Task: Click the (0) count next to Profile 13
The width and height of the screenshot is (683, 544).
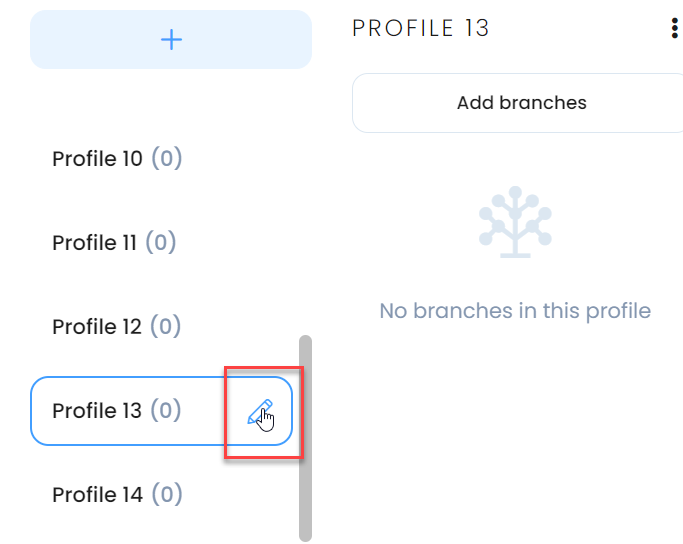Action: 166,410
